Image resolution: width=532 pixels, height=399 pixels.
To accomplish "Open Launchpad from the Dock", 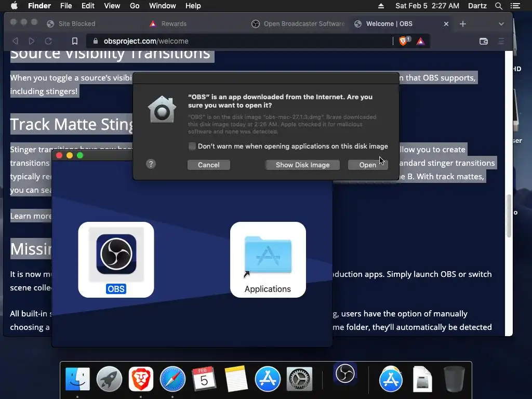I will [109, 379].
